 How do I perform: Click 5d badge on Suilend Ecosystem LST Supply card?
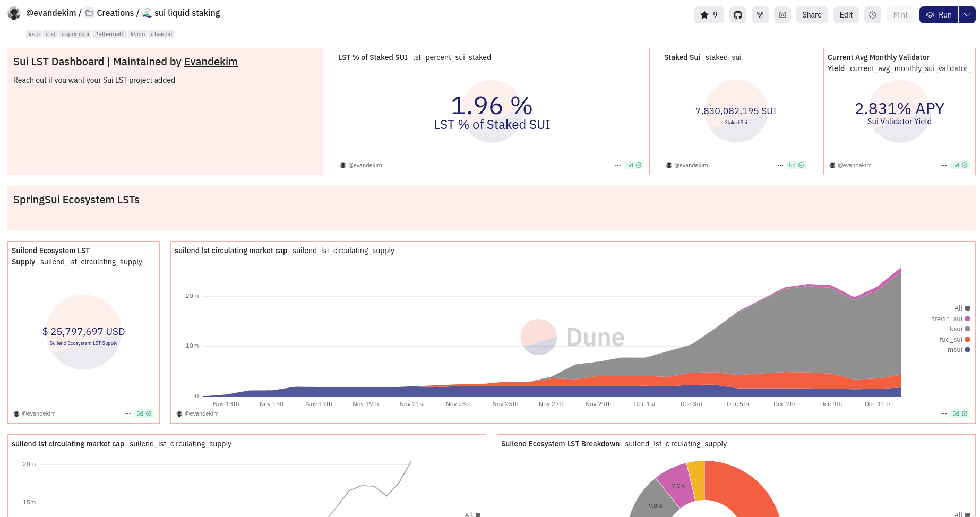(144, 413)
